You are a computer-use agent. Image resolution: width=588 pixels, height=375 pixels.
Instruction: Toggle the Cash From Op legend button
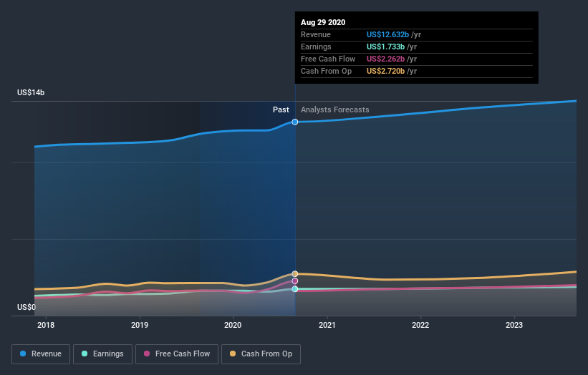click(261, 354)
